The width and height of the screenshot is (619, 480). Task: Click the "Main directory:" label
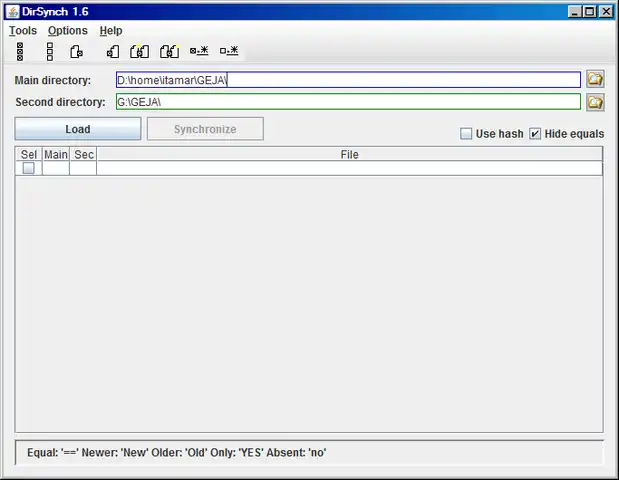click(53, 80)
